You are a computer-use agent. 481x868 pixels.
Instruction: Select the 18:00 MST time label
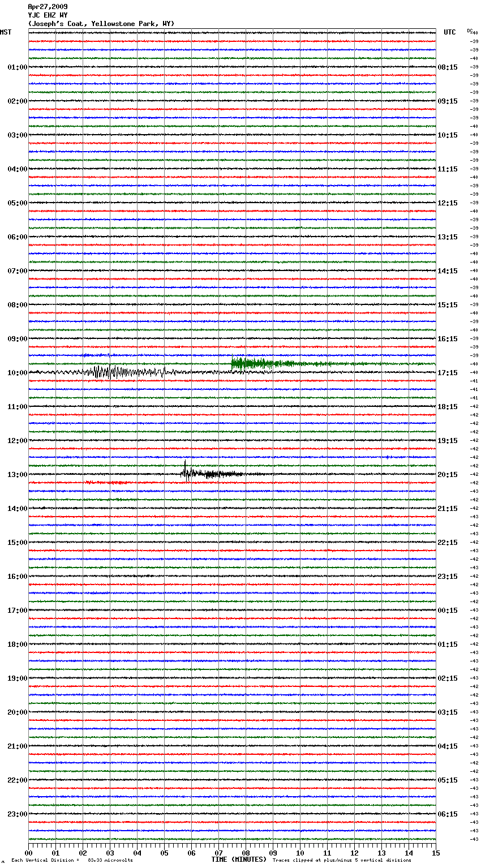point(18,644)
